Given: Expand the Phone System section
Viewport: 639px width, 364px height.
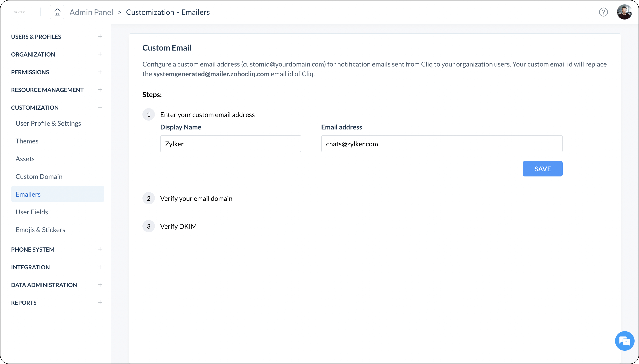Looking at the screenshot, I should 100,249.
